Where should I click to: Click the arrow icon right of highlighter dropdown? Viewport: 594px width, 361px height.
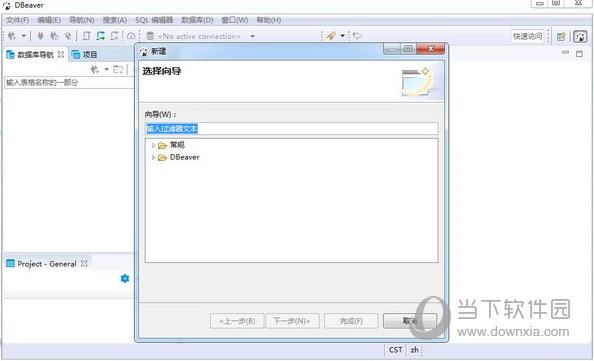[357, 36]
